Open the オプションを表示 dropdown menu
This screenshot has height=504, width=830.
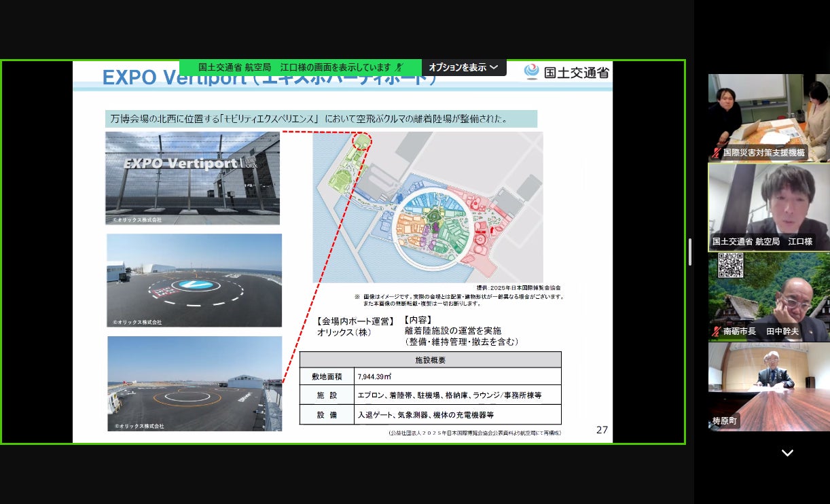click(x=464, y=67)
